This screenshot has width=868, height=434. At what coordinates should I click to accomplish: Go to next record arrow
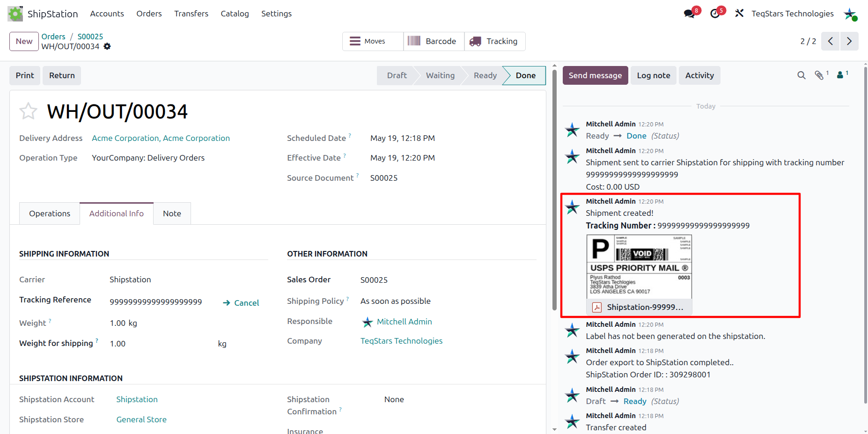point(849,41)
